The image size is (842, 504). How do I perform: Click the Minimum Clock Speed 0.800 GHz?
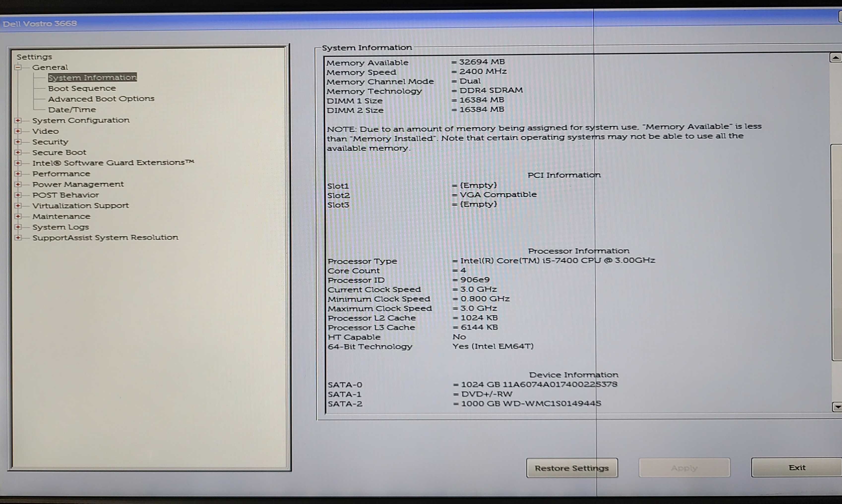[x=485, y=299]
